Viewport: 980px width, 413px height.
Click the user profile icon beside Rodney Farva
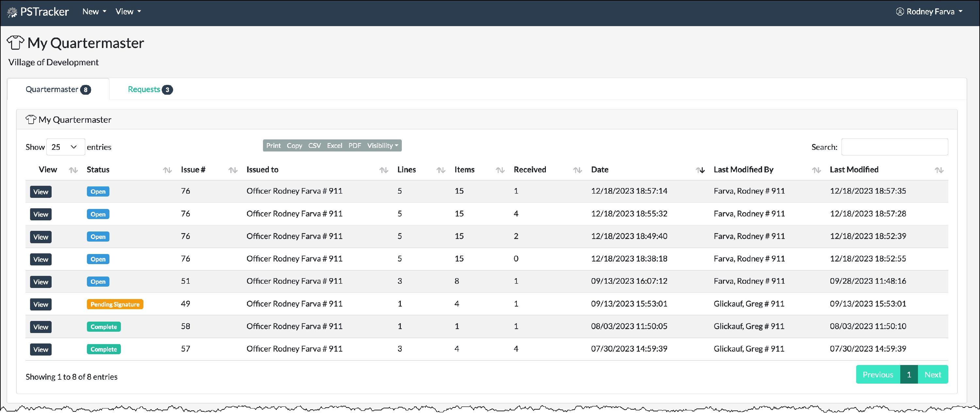(x=900, y=12)
